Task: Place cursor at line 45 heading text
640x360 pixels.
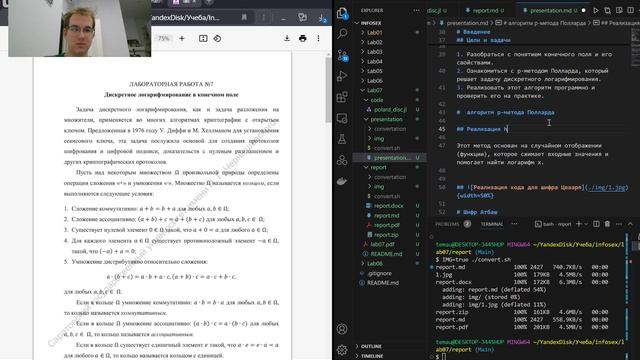Action: click(482, 129)
